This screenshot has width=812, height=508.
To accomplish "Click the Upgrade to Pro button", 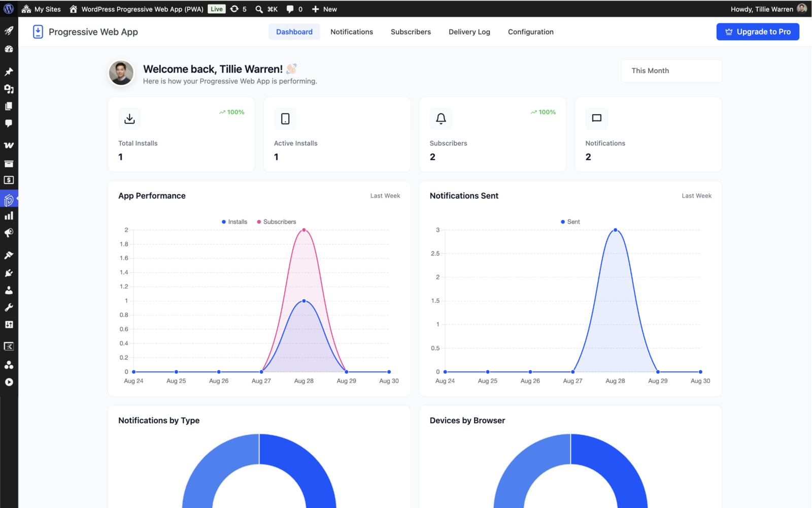I will (758, 32).
